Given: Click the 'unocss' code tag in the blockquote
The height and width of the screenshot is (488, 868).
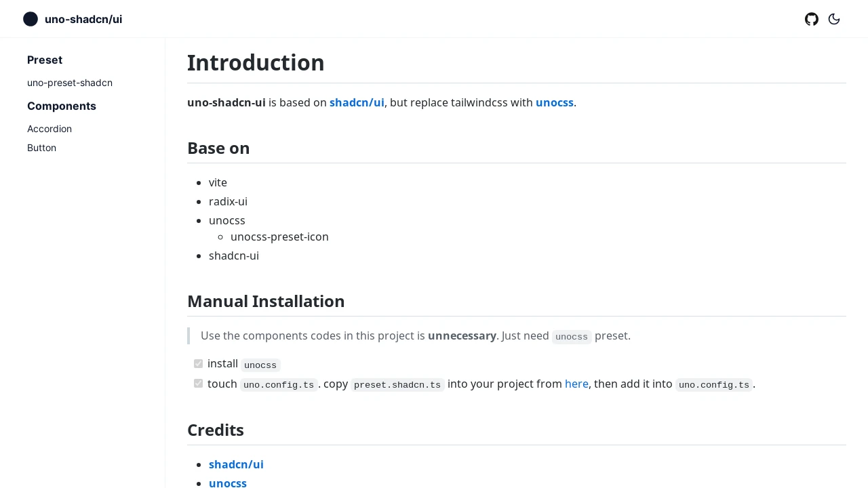Looking at the screenshot, I should point(572,337).
